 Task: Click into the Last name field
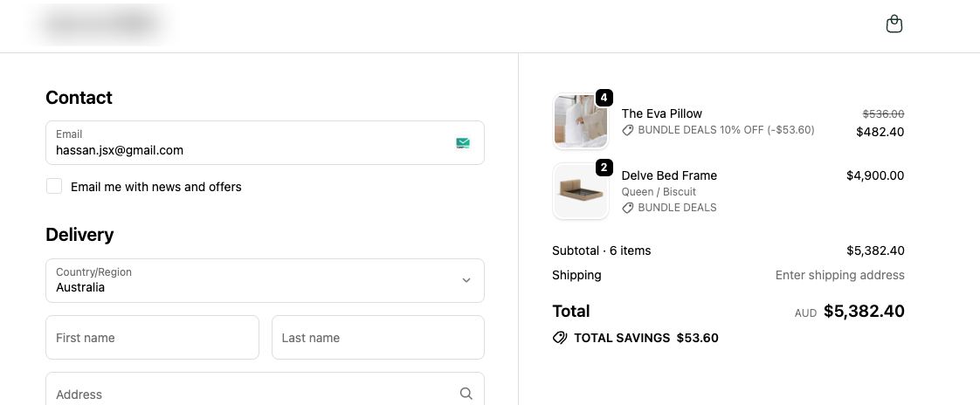(378, 338)
